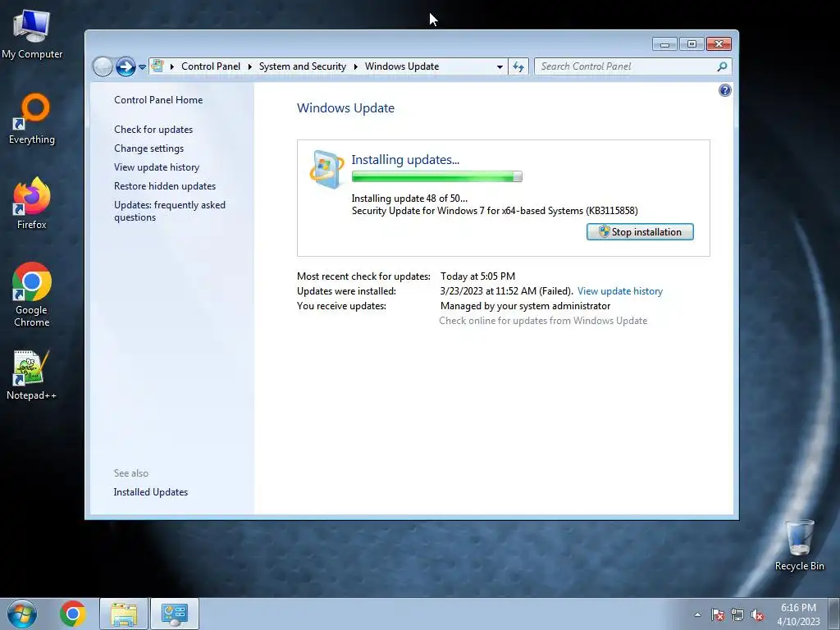The height and width of the screenshot is (630, 840).
Task: Click the Control Panel address bar icon
Action: tap(157, 66)
